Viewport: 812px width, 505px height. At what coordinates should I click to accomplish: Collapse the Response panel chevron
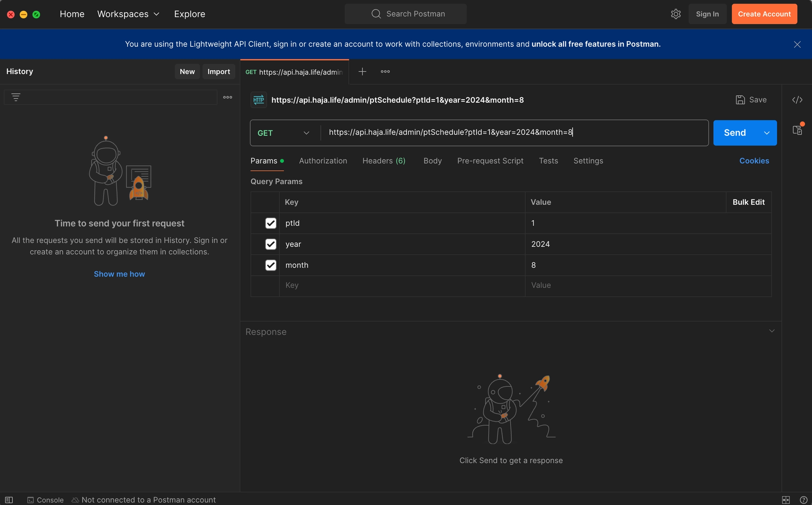pyautogui.click(x=772, y=331)
